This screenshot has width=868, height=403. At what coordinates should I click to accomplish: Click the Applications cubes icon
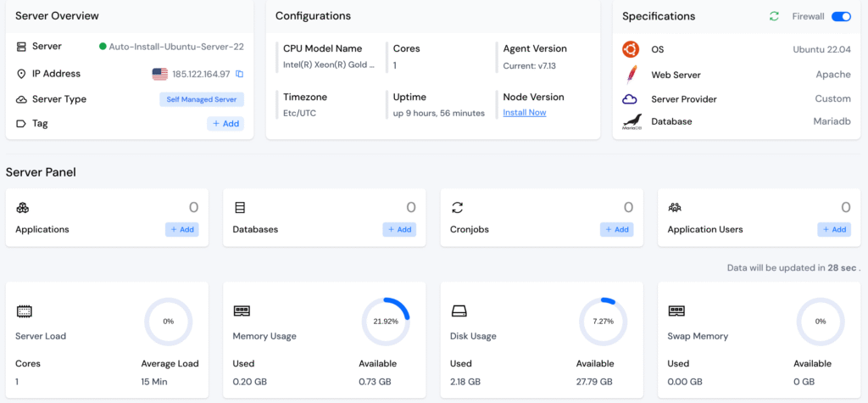[23, 208]
